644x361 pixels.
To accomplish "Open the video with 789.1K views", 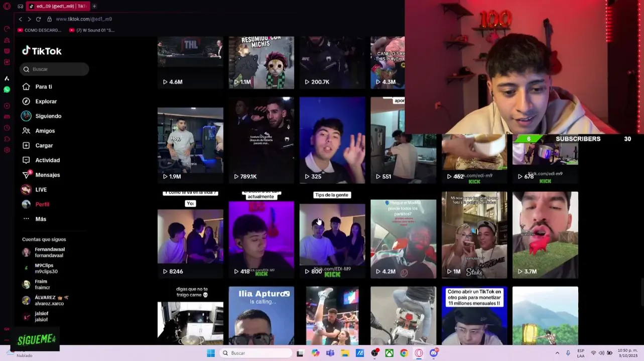I will [x=262, y=140].
